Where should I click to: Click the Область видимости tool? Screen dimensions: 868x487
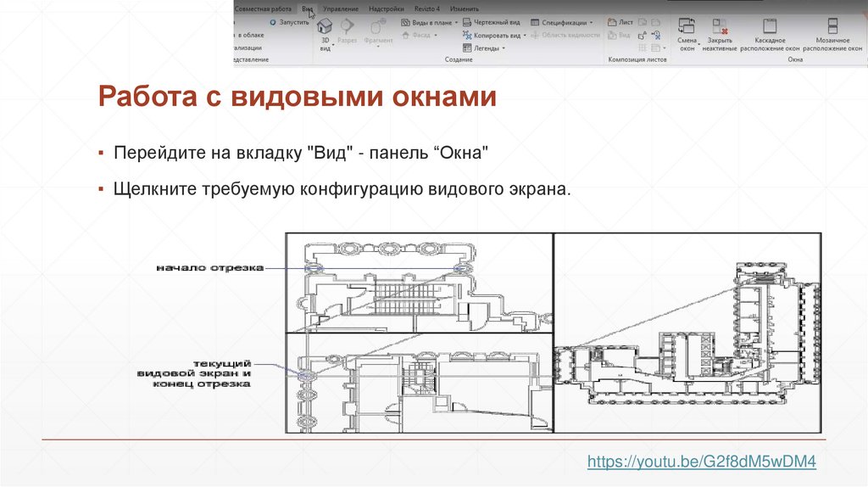(565, 35)
